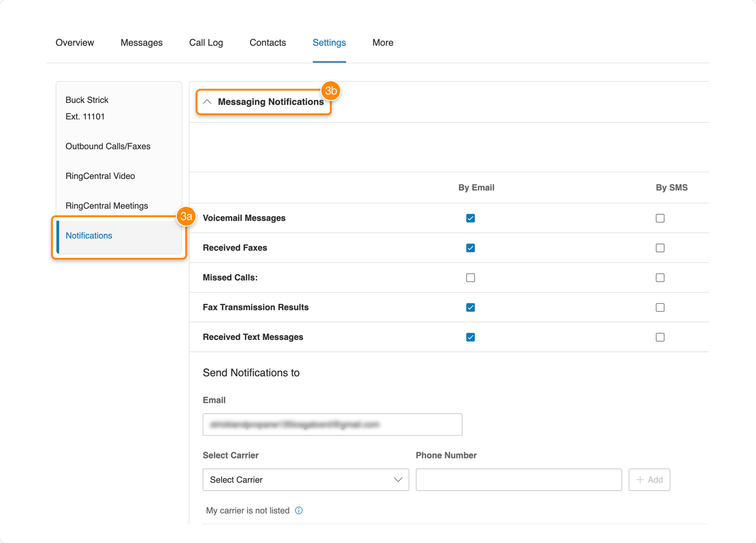Screen dimensions: 756x543
Task: Uncheck Voicemail Messages By Email checkbox
Action: coord(470,218)
